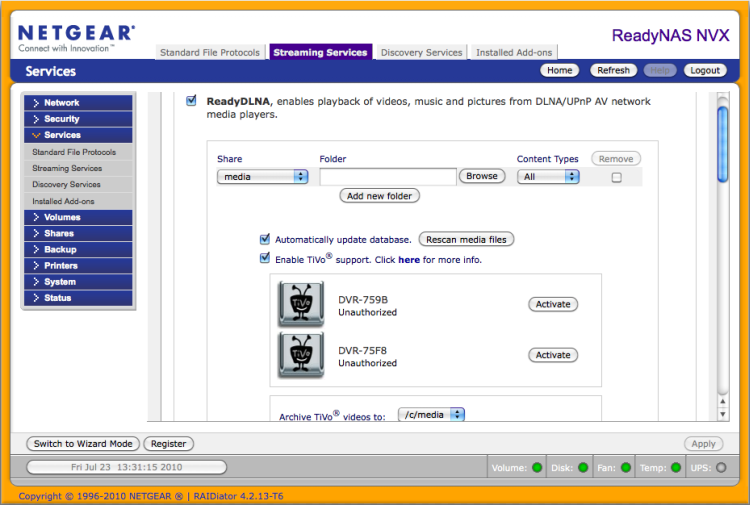This screenshot has width=750, height=505.
Task: Click the grayed Help button
Action: (660, 70)
